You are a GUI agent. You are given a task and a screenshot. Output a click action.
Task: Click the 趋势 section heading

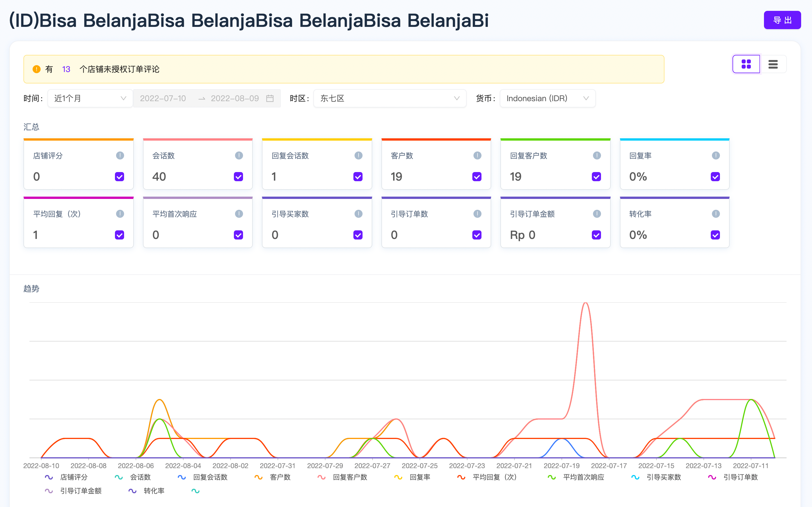(x=31, y=289)
